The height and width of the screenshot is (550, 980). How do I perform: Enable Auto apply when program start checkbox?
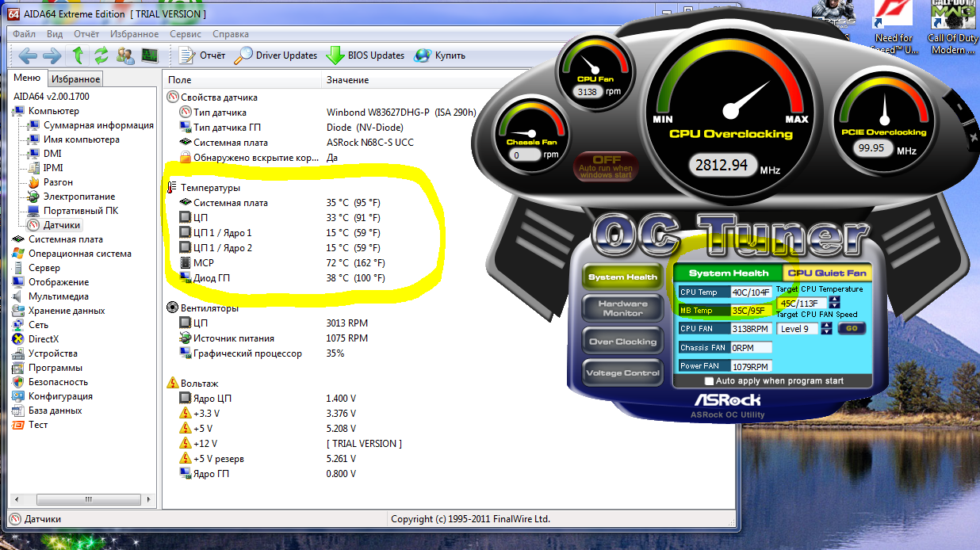coord(709,381)
